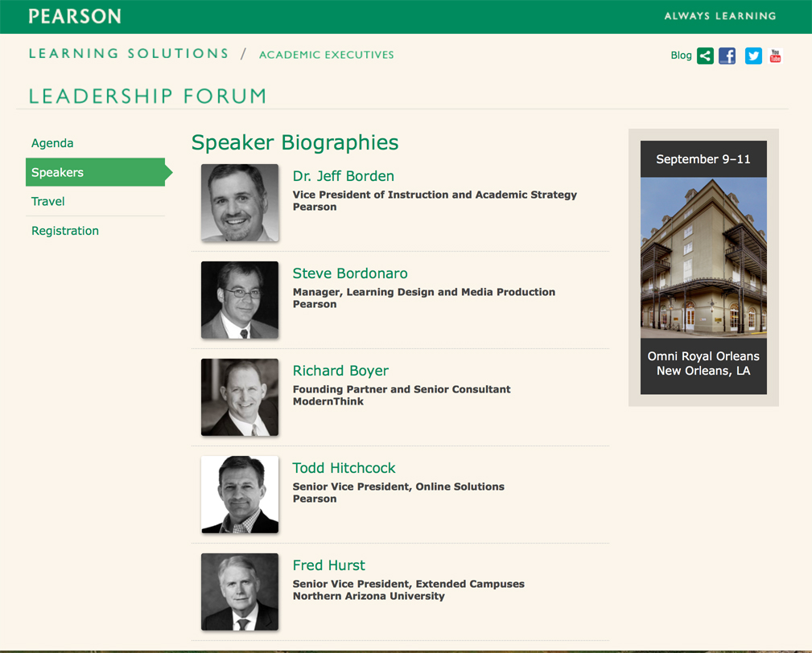Open the Blog link
Viewport: 812px width, 653px height.
681,55
